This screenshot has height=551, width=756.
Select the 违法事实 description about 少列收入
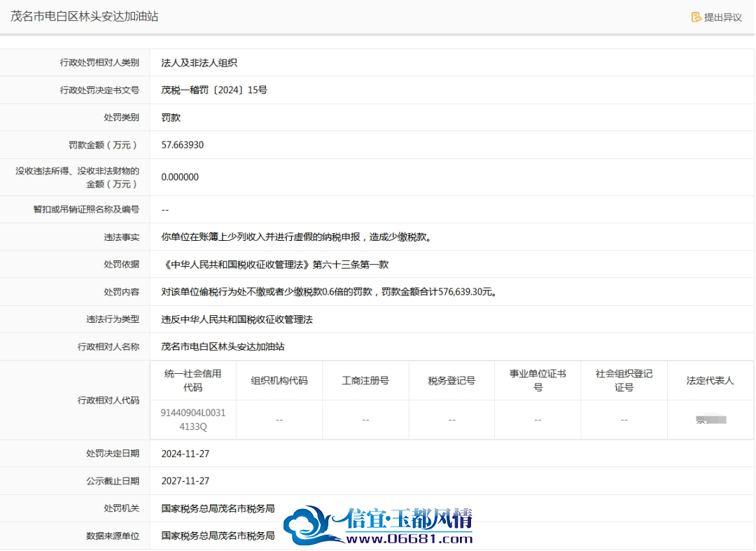click(296, 237)
